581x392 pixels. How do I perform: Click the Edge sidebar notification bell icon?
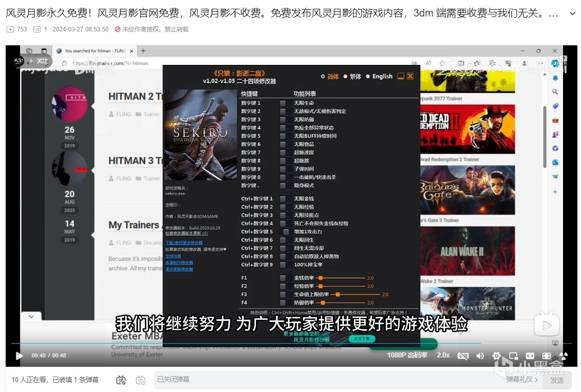[x=555, y=78]
